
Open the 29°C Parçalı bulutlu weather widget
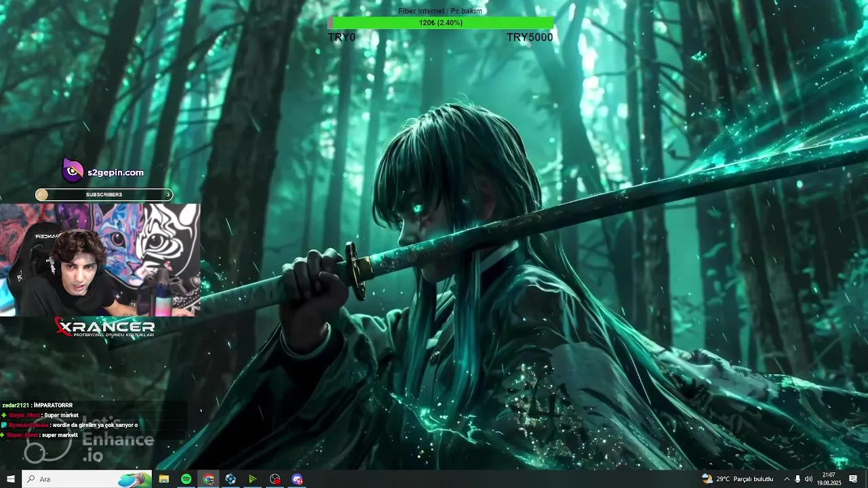(738, 479)
